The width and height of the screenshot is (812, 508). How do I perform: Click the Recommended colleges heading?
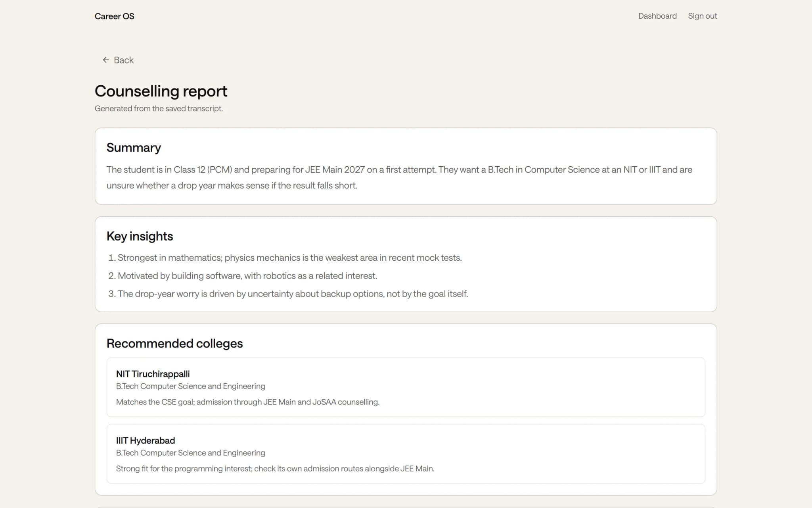coord(174,343)
